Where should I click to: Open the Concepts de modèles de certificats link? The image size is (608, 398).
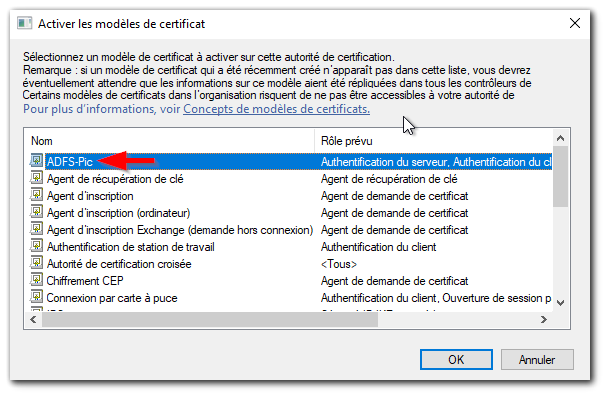(276, 109)
